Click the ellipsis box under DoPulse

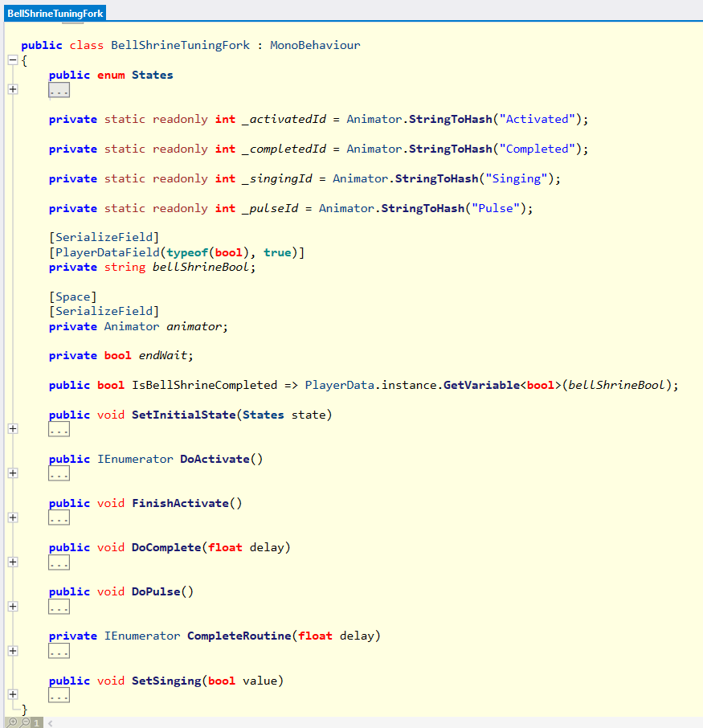tap(59, 607)
